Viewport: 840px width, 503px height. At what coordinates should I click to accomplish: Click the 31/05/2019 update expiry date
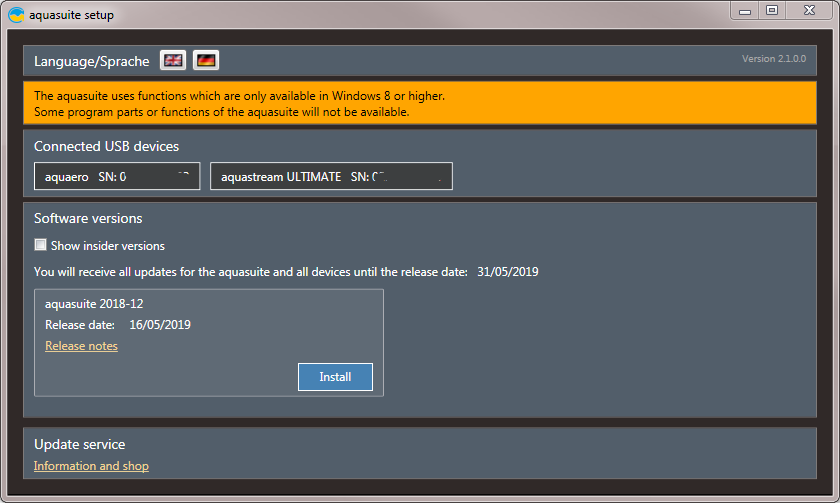pyautogui.click(x=508, y=272)
